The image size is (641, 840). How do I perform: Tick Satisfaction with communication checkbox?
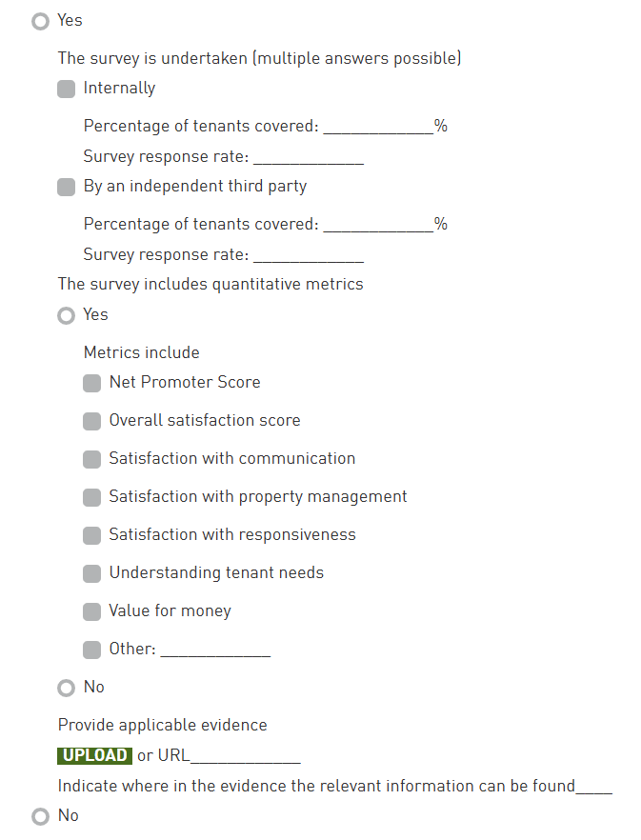click(91, 459)
